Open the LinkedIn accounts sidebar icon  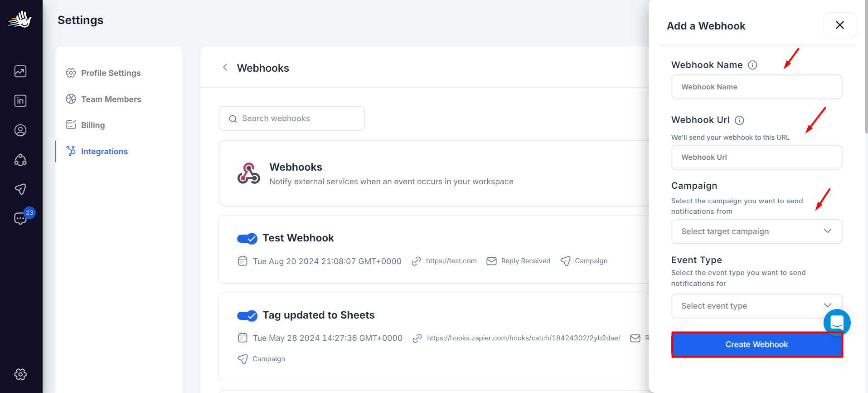pyautogui.click(x=20, y=101)
